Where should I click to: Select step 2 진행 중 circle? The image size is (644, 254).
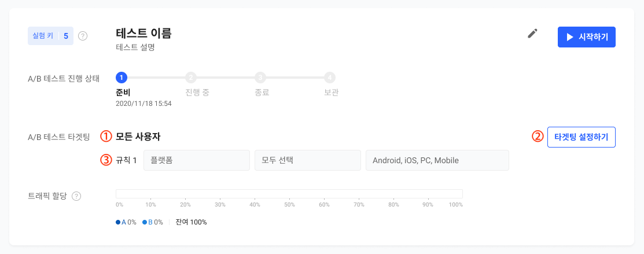191,77
